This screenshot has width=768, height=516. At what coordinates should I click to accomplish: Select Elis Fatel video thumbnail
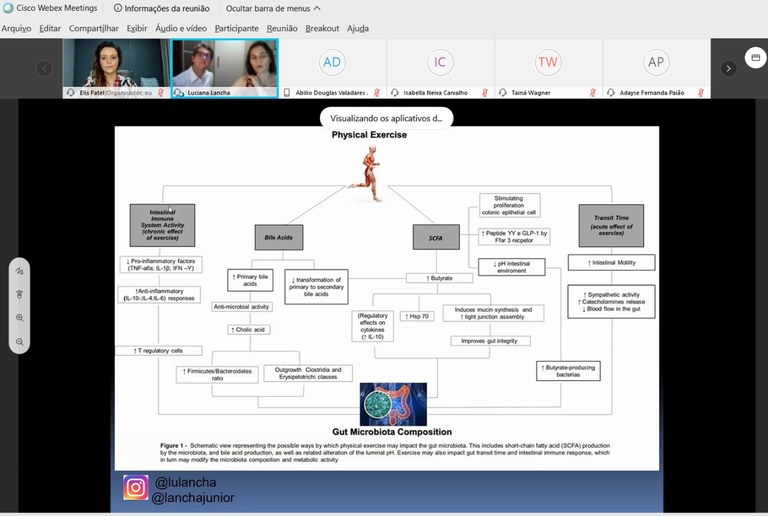pos(116,64)
